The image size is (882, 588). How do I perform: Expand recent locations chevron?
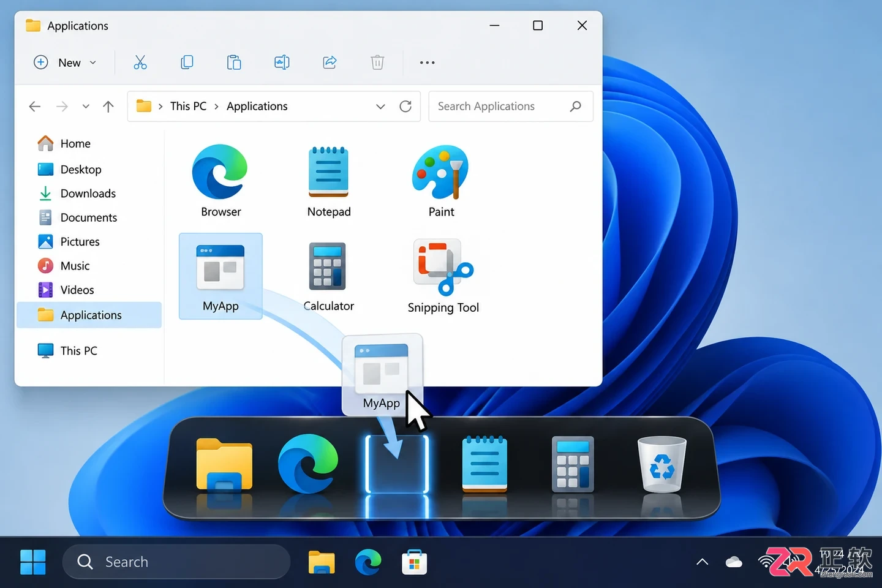(86, 107)
